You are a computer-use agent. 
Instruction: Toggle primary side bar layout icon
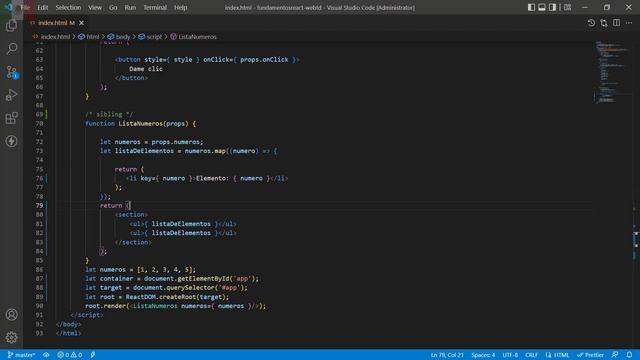531,7
